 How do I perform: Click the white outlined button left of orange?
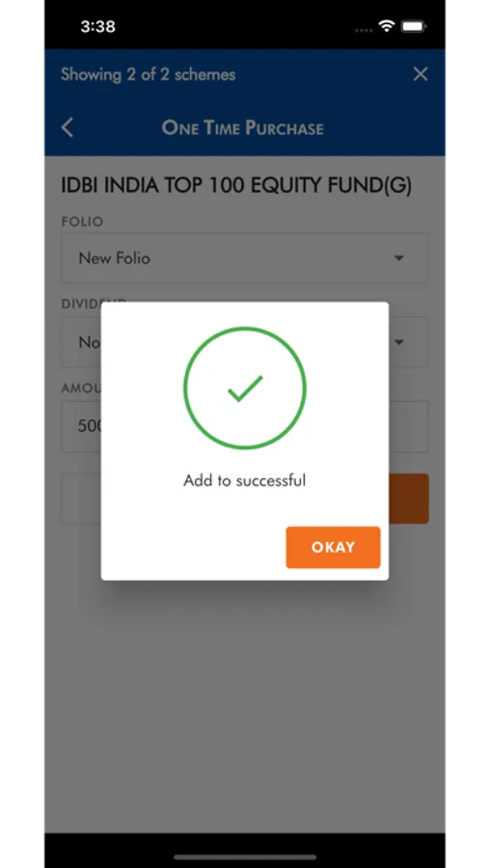click(x=81, y=499)
